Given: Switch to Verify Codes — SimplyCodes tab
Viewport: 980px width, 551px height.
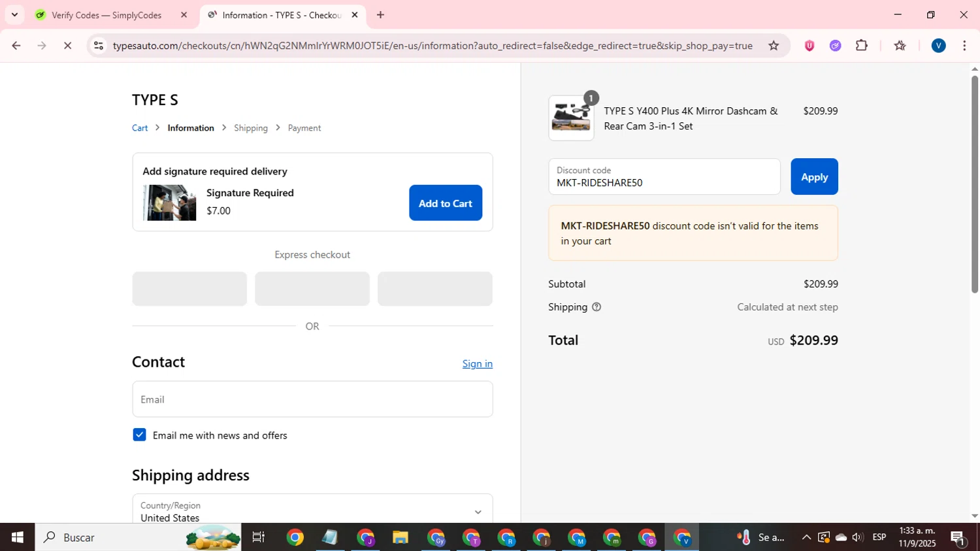Looking at the screenshot, I should [x=111, y=14].
